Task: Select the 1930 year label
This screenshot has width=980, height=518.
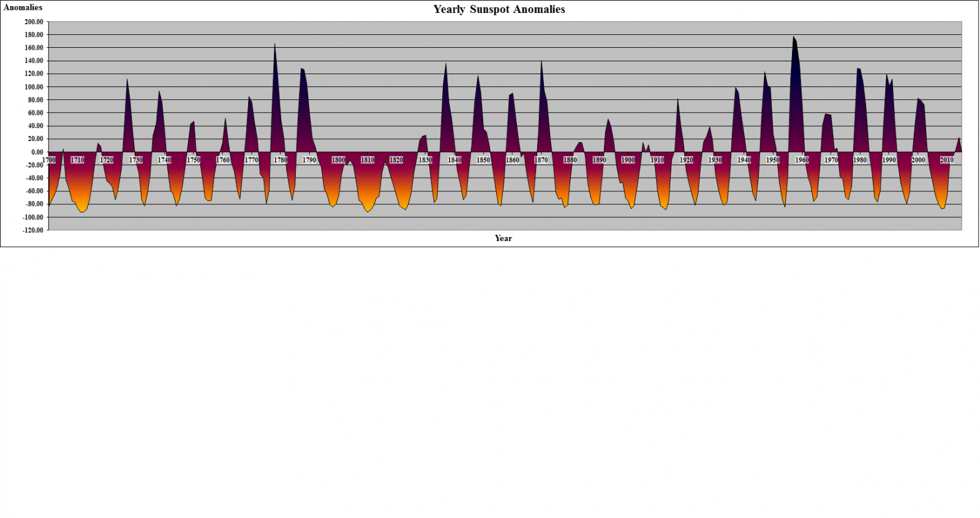Action: (x=715, y=160)
